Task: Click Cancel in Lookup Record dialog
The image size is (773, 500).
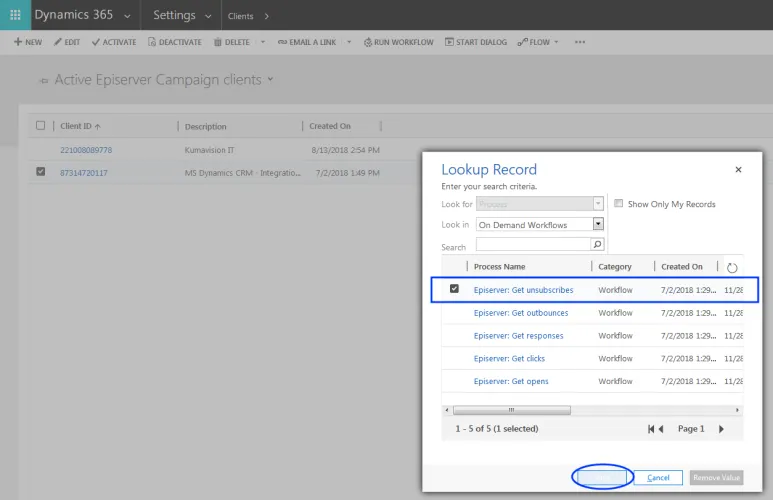Action: tap(658, 477)
